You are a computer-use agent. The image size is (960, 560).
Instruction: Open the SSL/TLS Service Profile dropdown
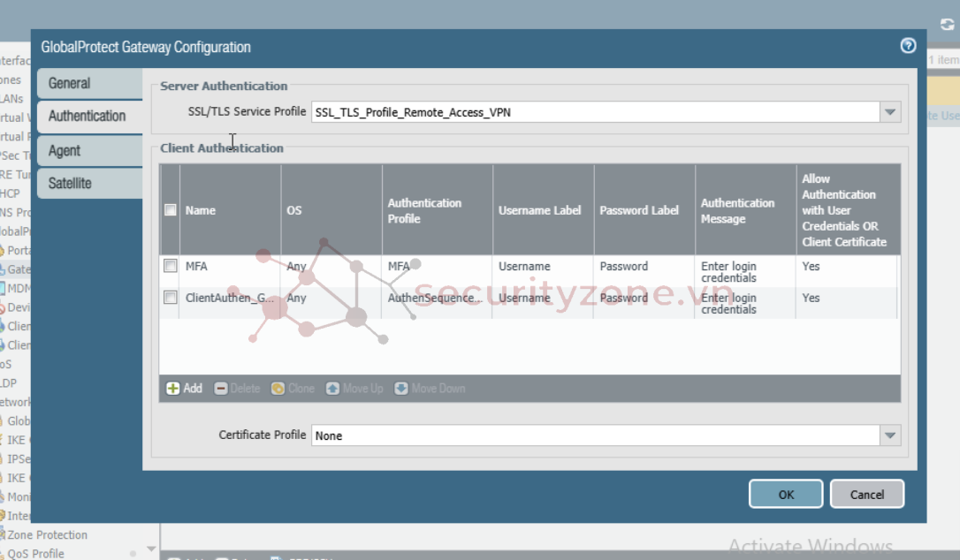coord(890,112)
